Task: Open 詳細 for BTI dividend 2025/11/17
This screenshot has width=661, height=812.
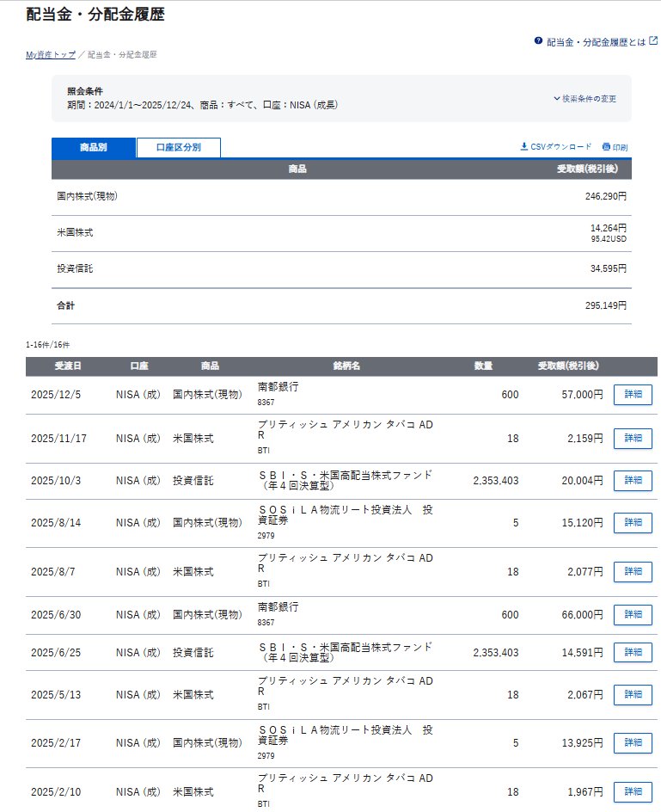Action: tap(633, 439)
